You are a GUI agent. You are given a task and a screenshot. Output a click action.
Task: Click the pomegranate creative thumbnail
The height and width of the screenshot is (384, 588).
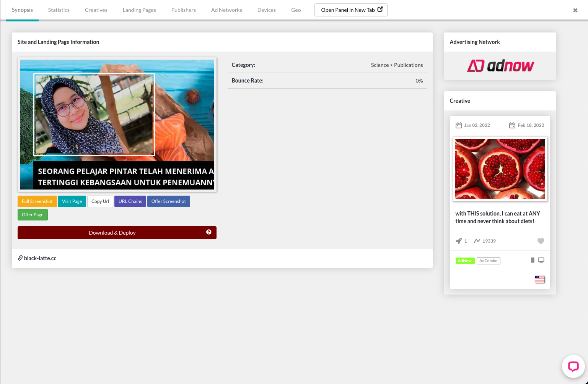500,169
